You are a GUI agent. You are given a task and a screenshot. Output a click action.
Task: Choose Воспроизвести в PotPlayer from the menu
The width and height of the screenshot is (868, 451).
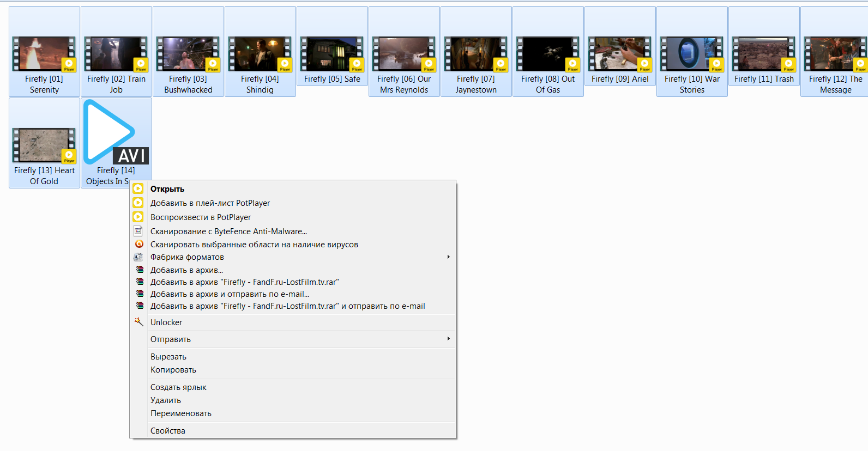[x=200, y=217]
